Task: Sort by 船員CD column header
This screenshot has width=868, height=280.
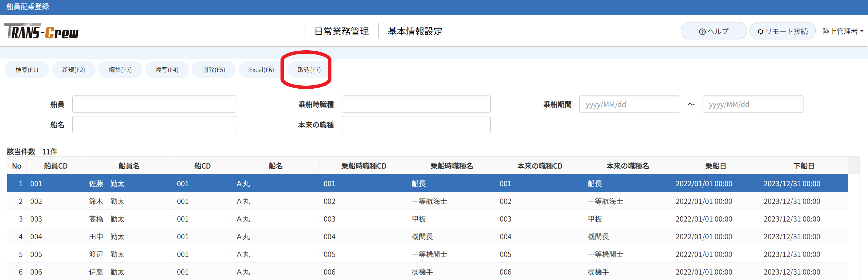Action: (56, 166)
